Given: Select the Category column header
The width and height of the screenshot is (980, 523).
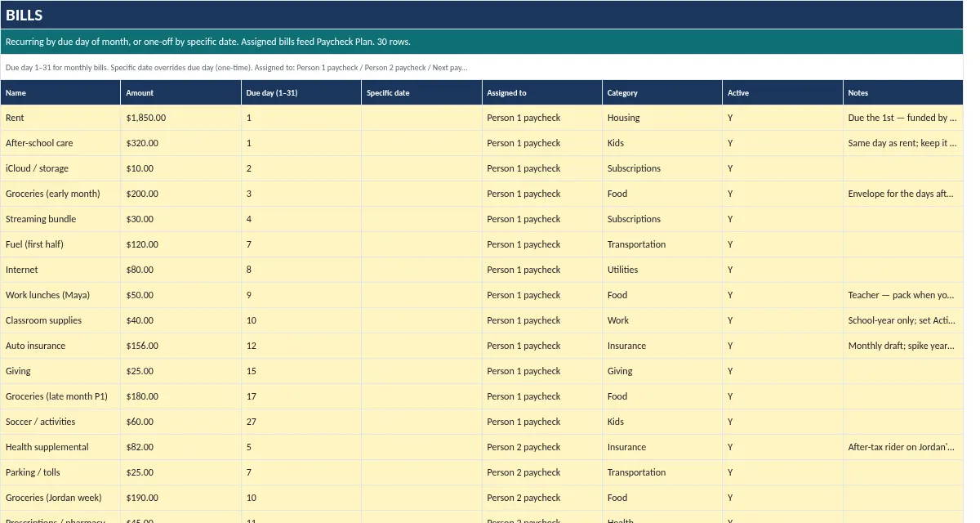Looking at the screenshot, I should coord(662,92).
